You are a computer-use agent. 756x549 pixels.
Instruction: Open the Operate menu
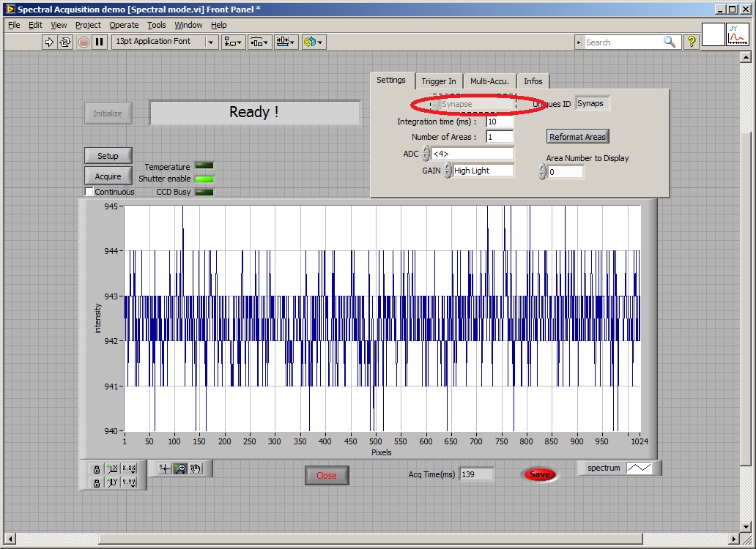point(124,25)
